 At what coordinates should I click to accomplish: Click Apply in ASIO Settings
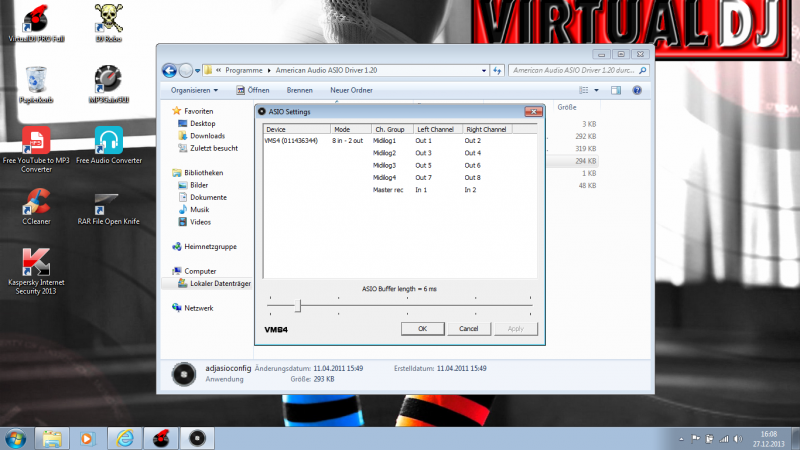click(515, 329)
